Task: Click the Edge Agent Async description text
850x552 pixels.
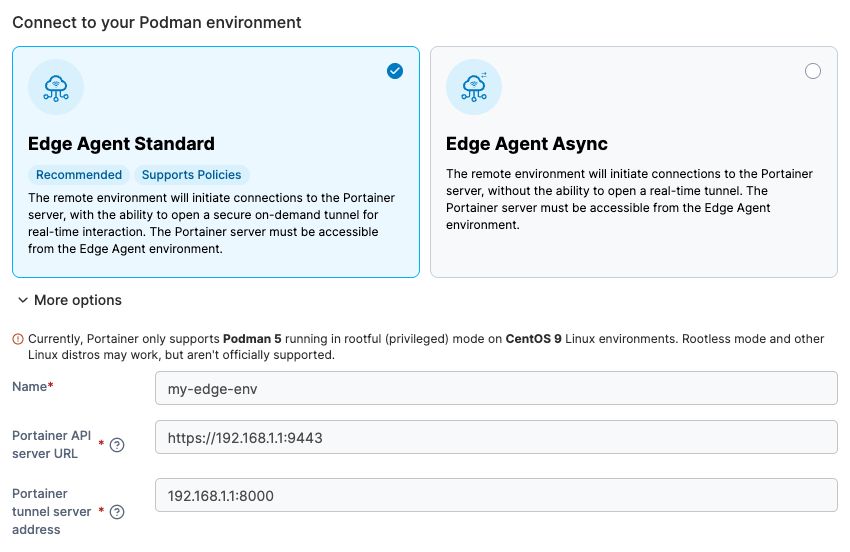Action: click(629, 199)
